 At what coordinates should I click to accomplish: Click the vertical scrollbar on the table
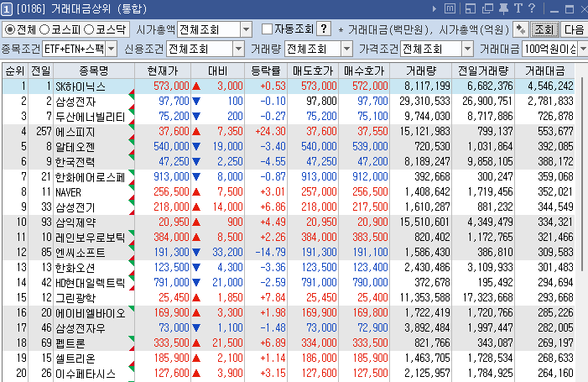(584, 173)
